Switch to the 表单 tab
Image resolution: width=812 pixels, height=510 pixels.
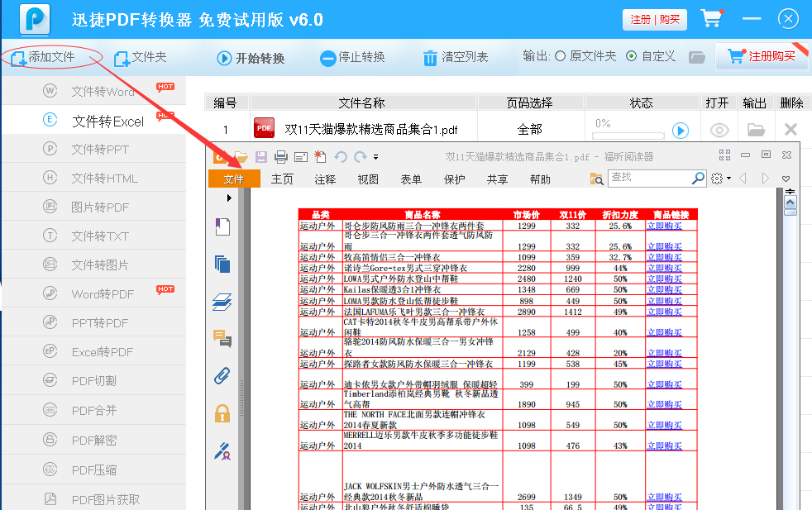tap(411, 179)
